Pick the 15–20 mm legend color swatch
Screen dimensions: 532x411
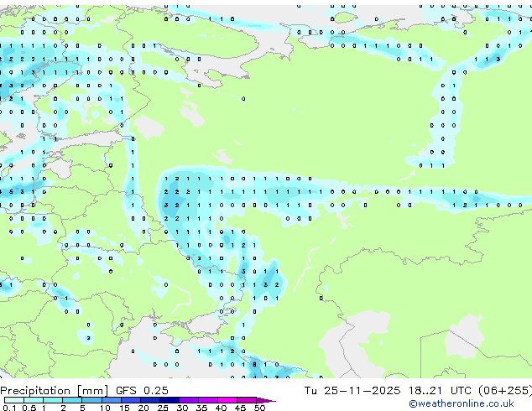[x=131, y=400]
